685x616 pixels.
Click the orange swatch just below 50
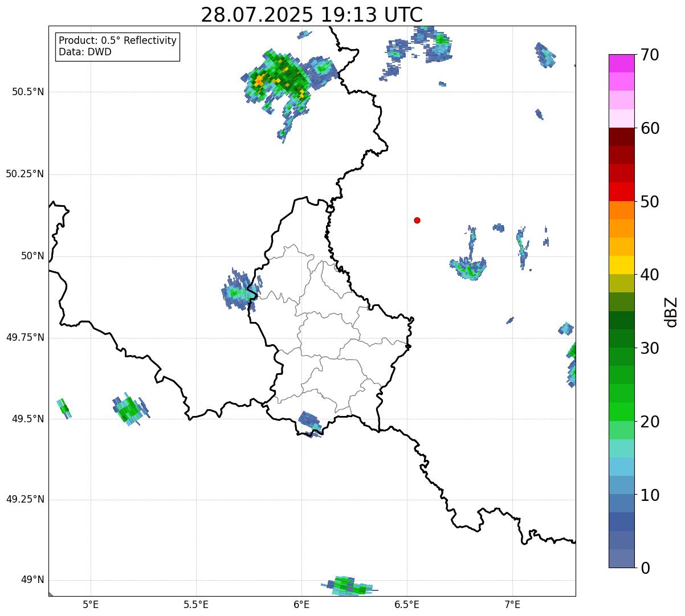click(622, 210)
